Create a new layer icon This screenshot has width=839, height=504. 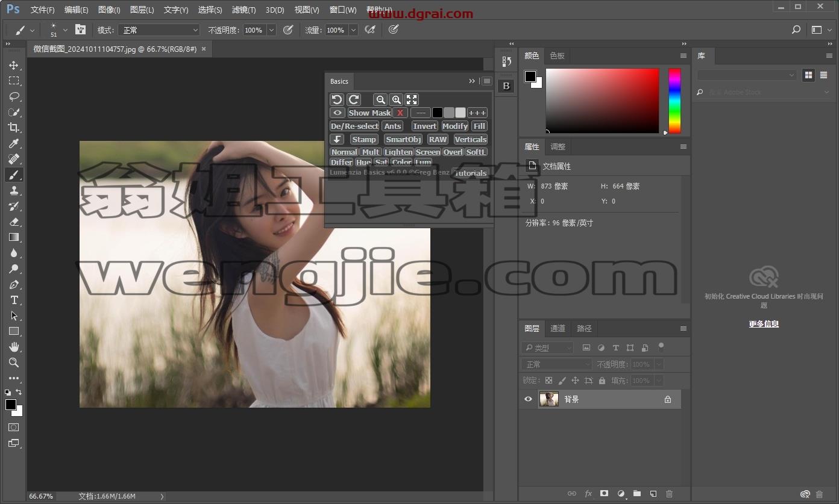click(653, 494)
